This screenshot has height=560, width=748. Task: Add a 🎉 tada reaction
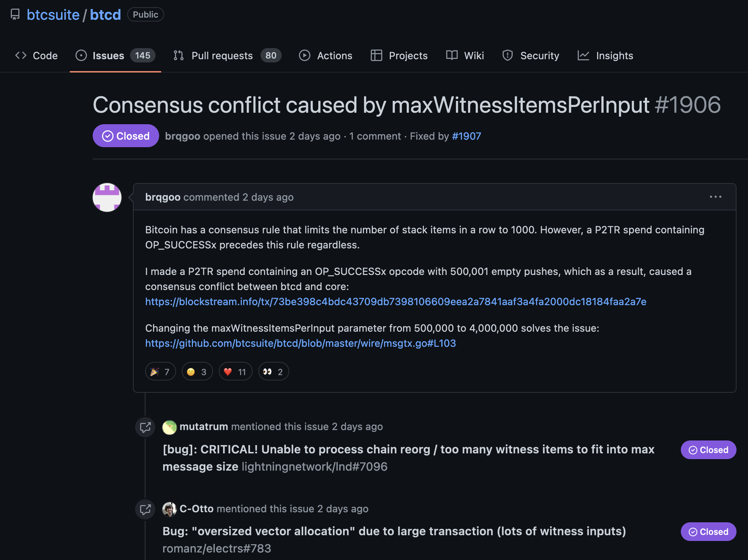pos(160,372)
